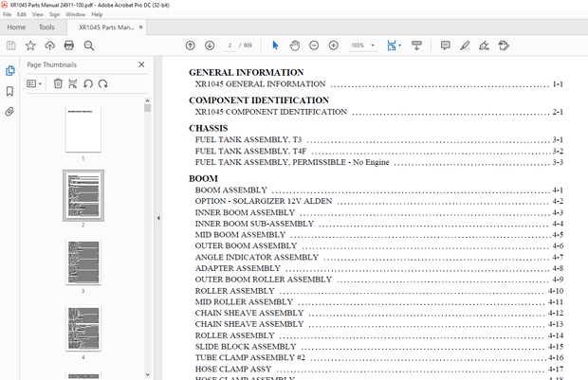Click SLIDE BLOCK ASSEMBLY line
The image size is (588, 380).
(378, 347)
